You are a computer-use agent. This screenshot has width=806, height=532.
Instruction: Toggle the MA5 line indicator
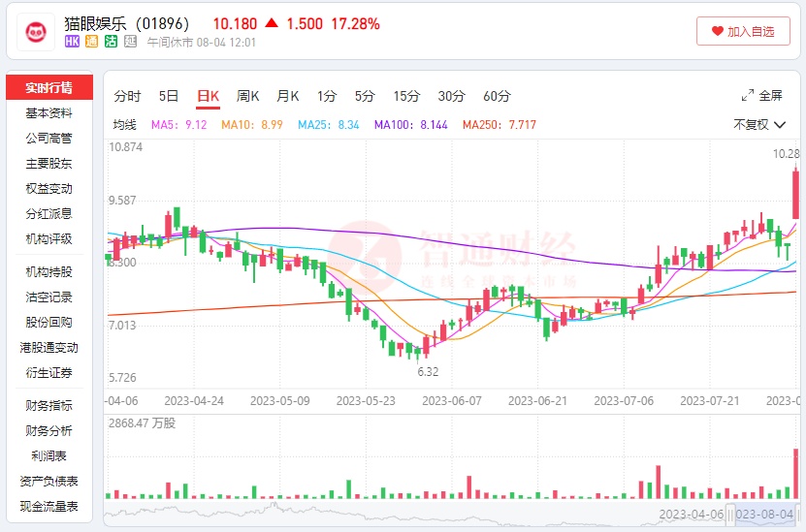(179, 124)
